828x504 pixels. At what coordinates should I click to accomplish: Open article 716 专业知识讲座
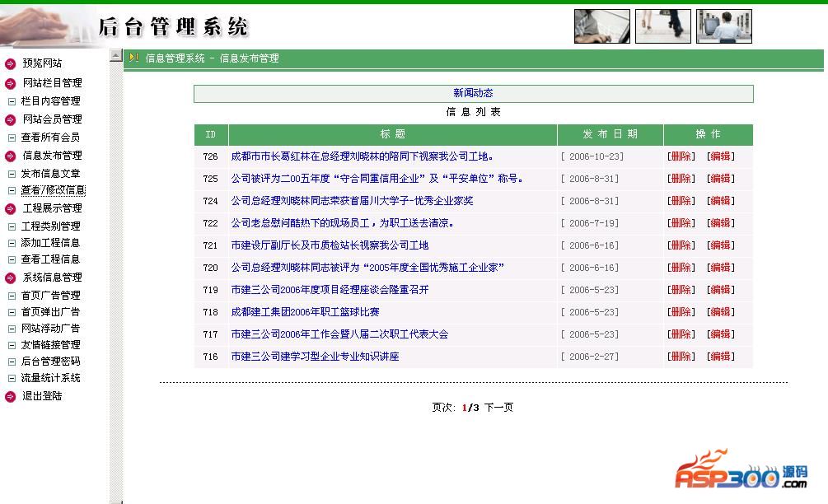click(x=316, y=357)
